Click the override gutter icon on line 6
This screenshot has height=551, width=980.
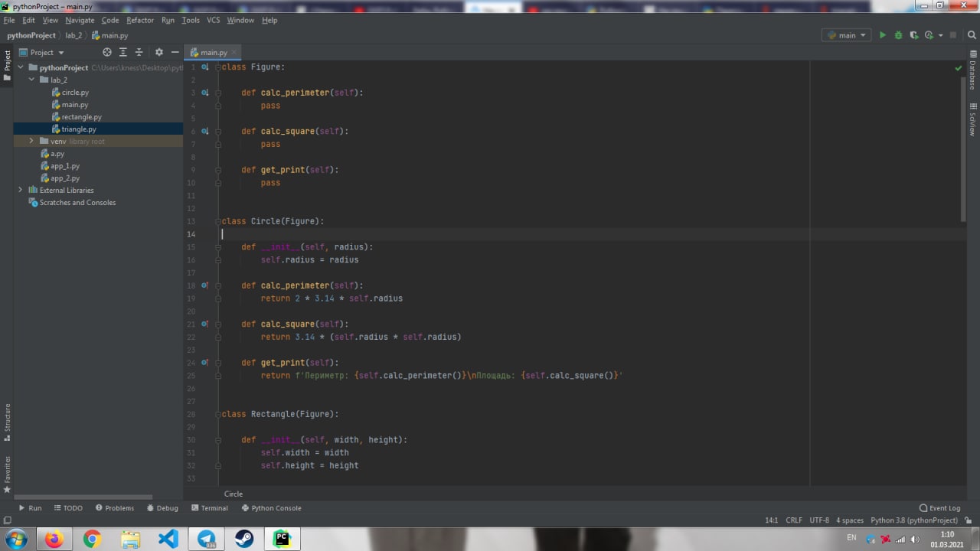tap(204, 132)
